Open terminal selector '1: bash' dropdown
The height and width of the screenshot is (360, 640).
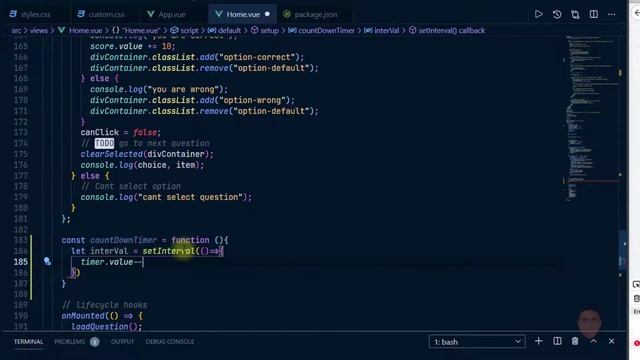coord(477,342)
